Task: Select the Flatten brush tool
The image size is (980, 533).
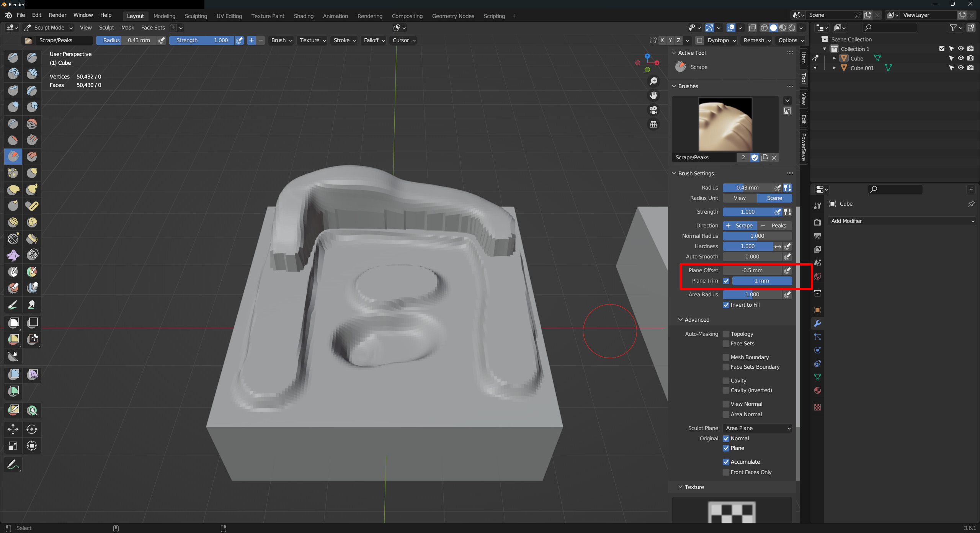Action: click(13, 140)
